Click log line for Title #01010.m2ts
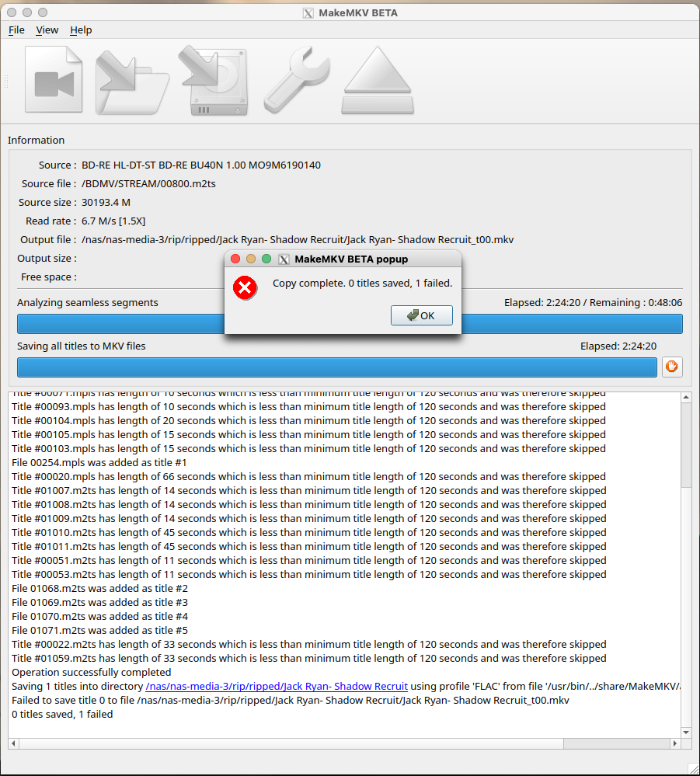 click(x=309, y=533)
